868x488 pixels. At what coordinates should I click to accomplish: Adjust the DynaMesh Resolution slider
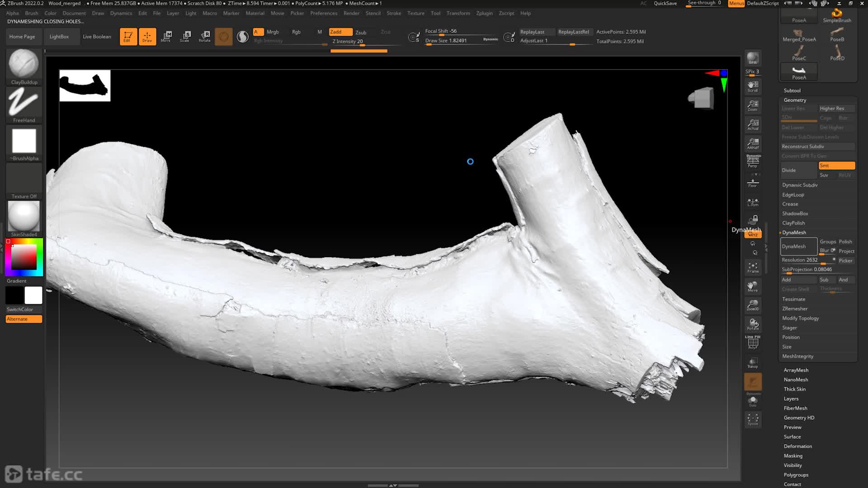808,260
